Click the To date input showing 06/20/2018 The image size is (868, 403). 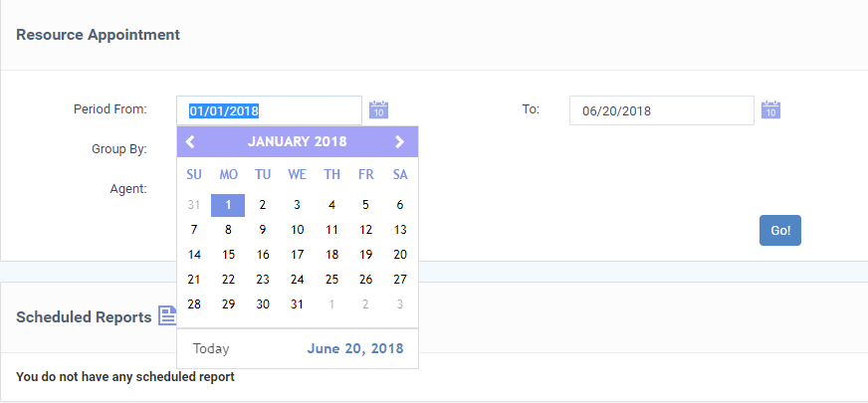coord(662,110)
